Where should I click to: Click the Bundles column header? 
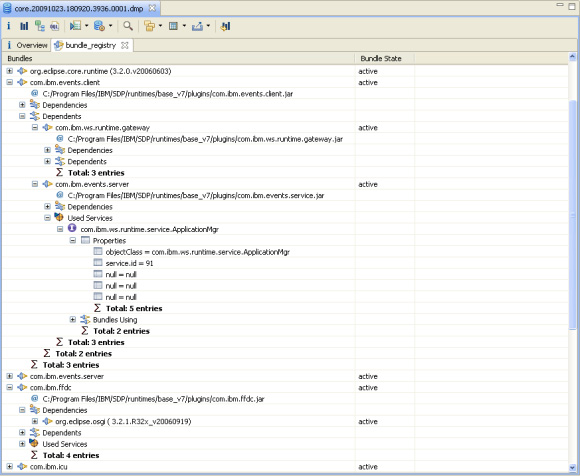point(179,58)
